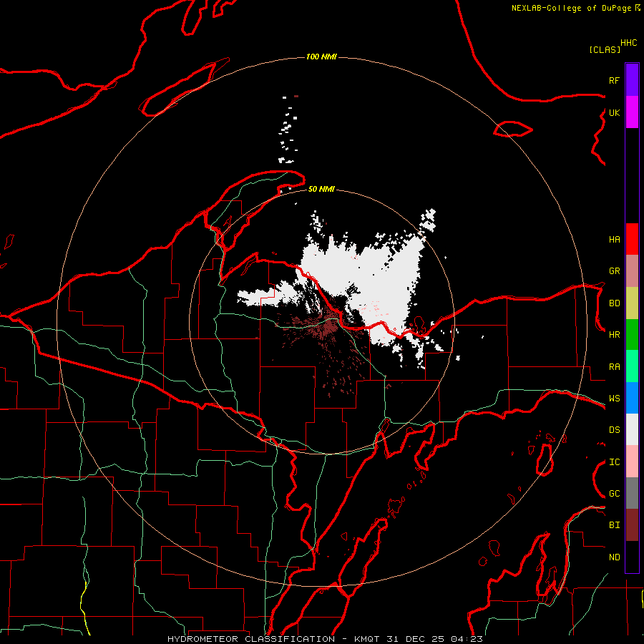644x644 pixels.
Task: Click the 'UK' legend label
Action: (x=614, y=112)
